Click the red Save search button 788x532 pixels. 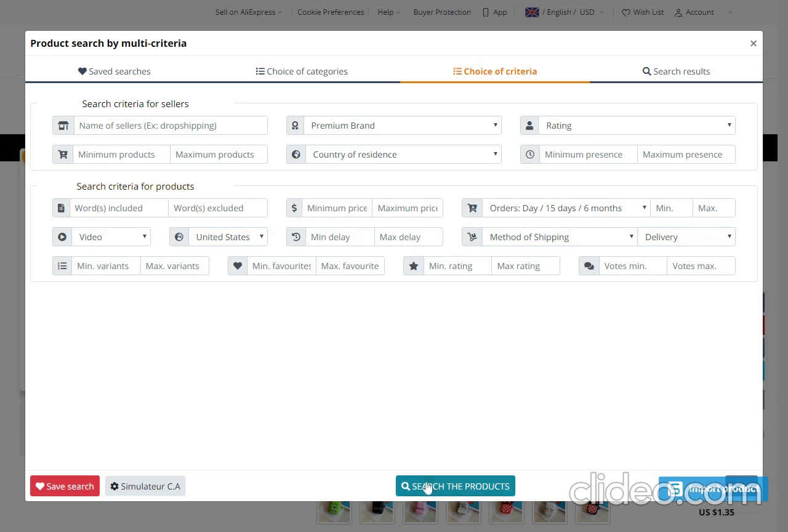point(64,486)
